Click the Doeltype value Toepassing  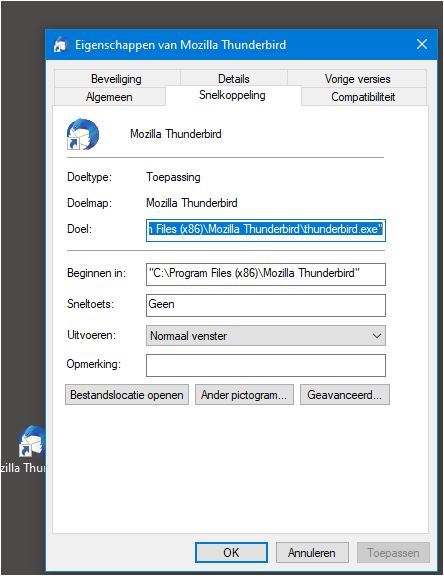click(x=173, y=177)
